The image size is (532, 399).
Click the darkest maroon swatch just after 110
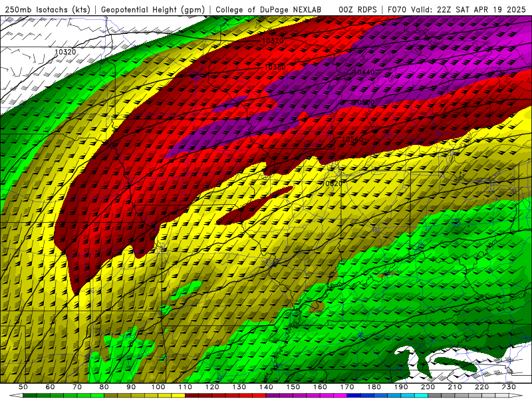coord(192,396)
